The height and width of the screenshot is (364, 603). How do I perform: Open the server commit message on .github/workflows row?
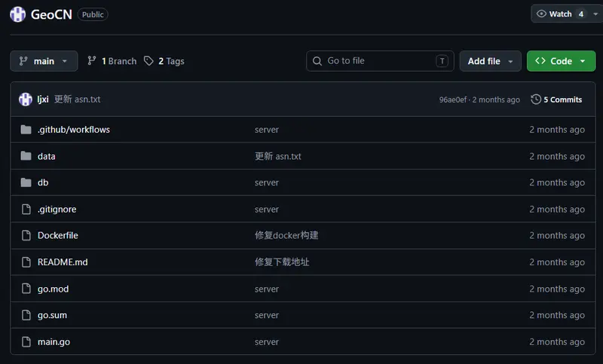(267, 130)
